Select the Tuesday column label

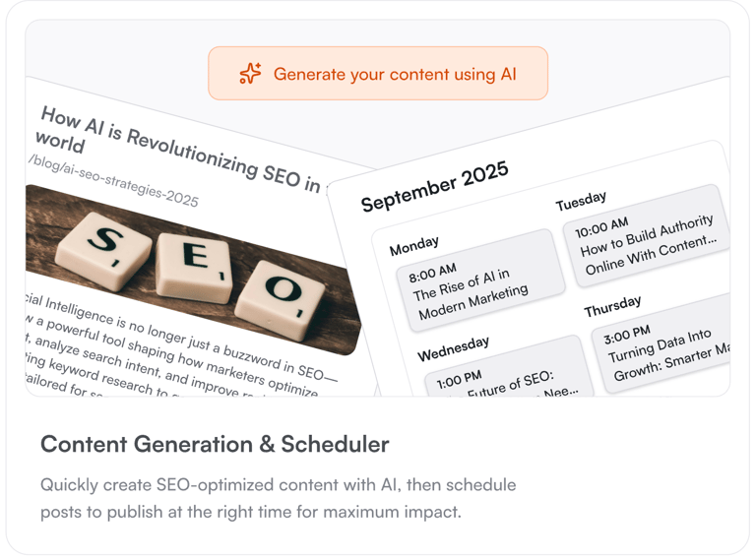point(581,201)
